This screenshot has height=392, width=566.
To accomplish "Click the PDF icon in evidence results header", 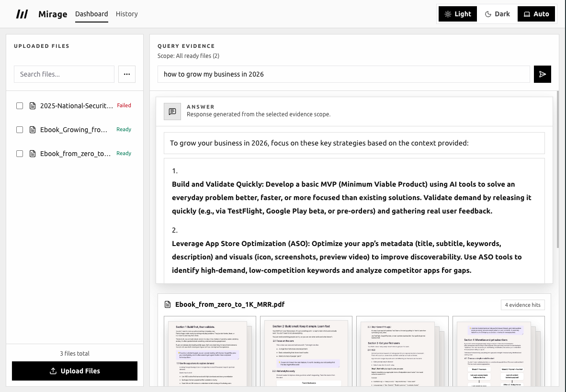I will coord(168,304).
